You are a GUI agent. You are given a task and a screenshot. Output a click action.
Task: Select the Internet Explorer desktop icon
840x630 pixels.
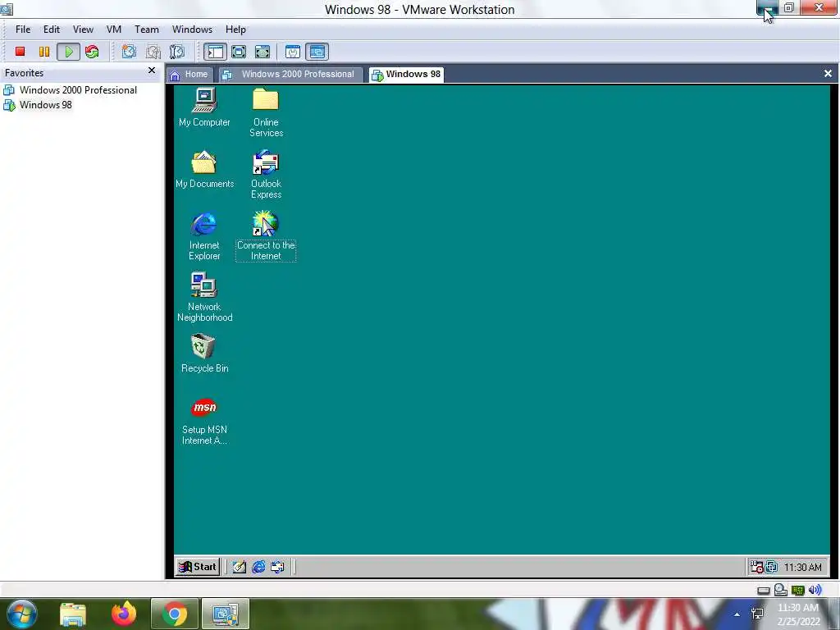204,235
